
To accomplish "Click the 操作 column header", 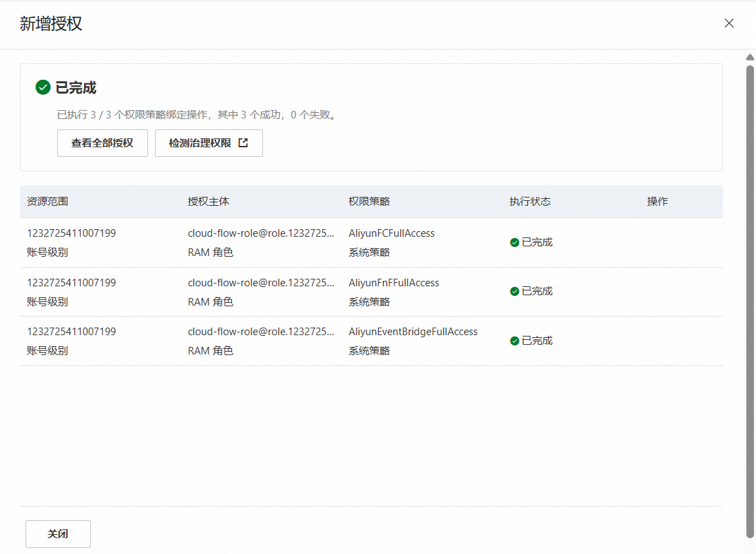I will 657,202.
